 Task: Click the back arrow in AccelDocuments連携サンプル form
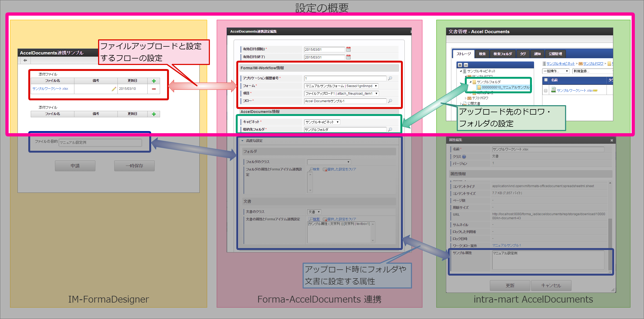[25, 60]
